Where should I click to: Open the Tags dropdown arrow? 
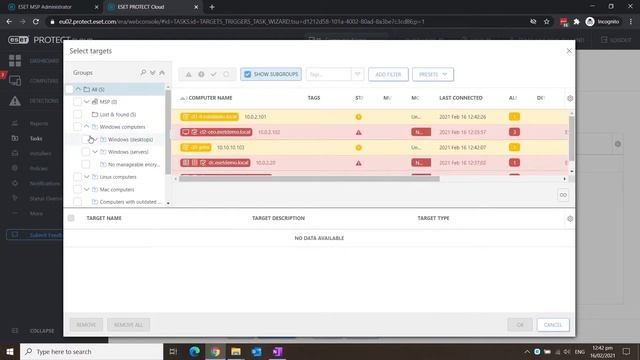357,74
